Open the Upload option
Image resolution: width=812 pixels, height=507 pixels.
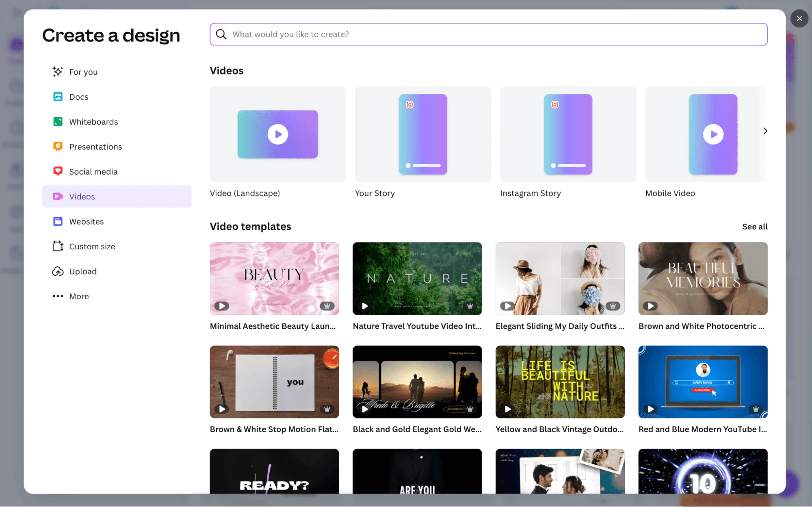(x=117, y=271)
